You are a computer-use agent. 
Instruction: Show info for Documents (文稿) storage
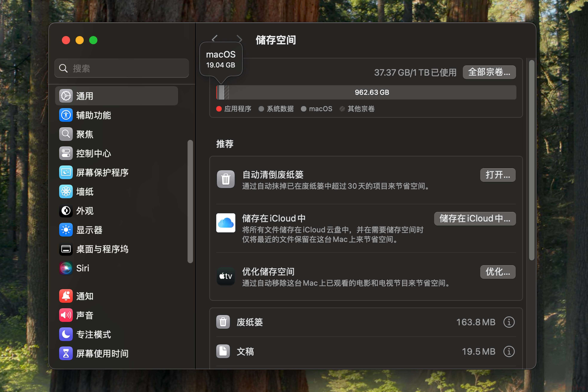509,352
